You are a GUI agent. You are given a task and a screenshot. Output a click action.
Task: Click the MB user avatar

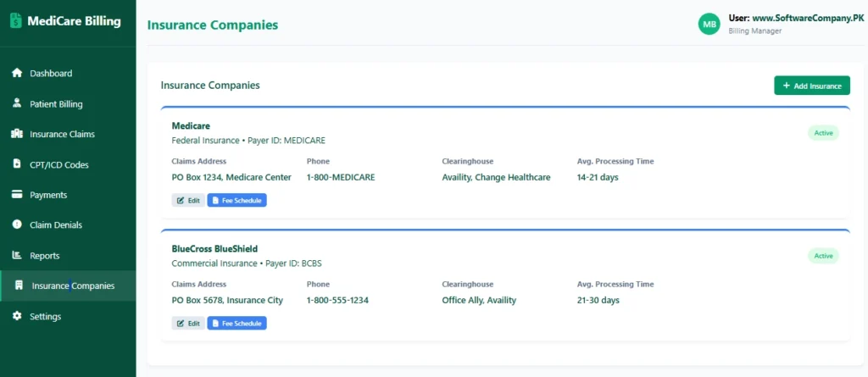click(x=708, y=24)
